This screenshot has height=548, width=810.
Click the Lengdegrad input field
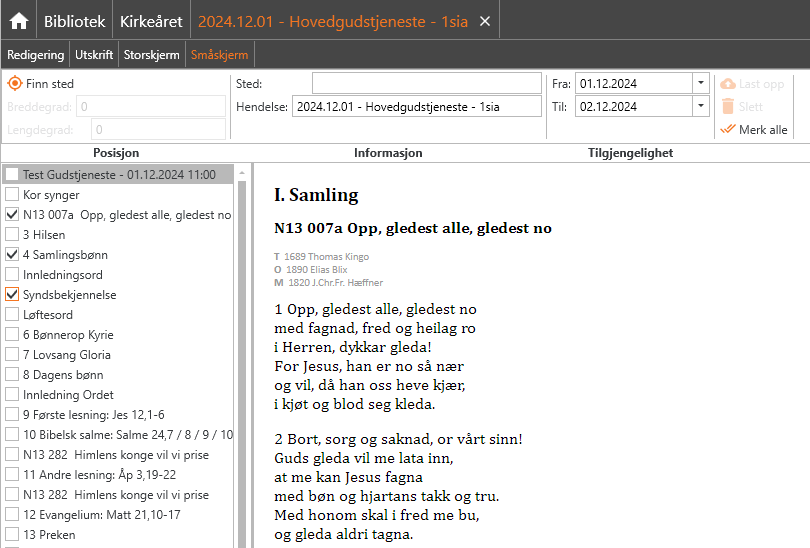(x=159, y=129)
